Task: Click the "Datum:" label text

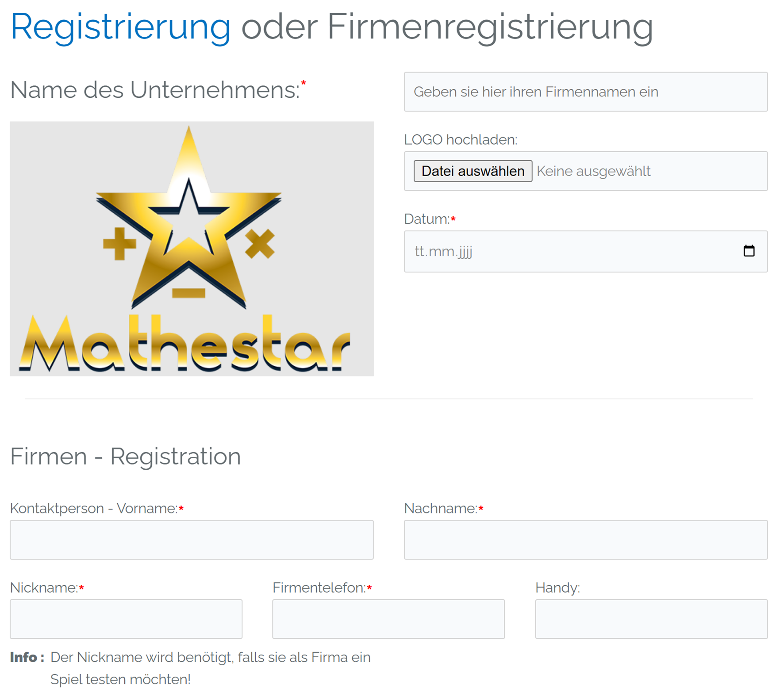Action: click(427, 219)
